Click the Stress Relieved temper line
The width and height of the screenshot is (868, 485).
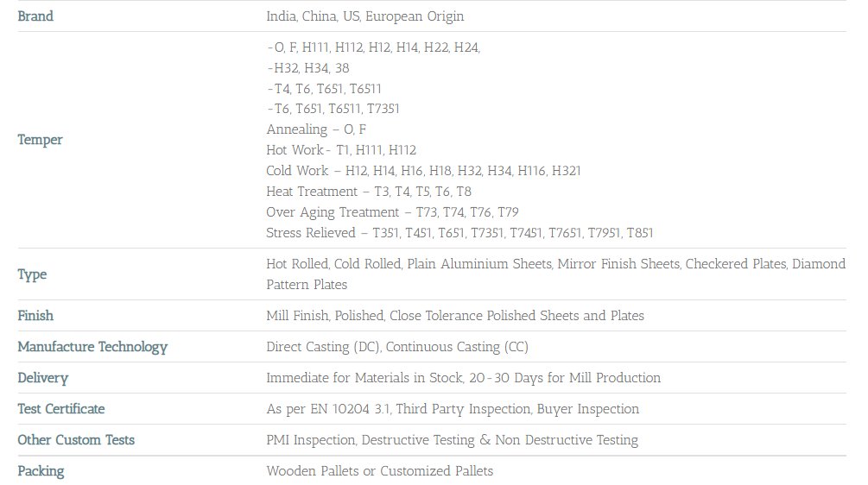click(459, 233)
